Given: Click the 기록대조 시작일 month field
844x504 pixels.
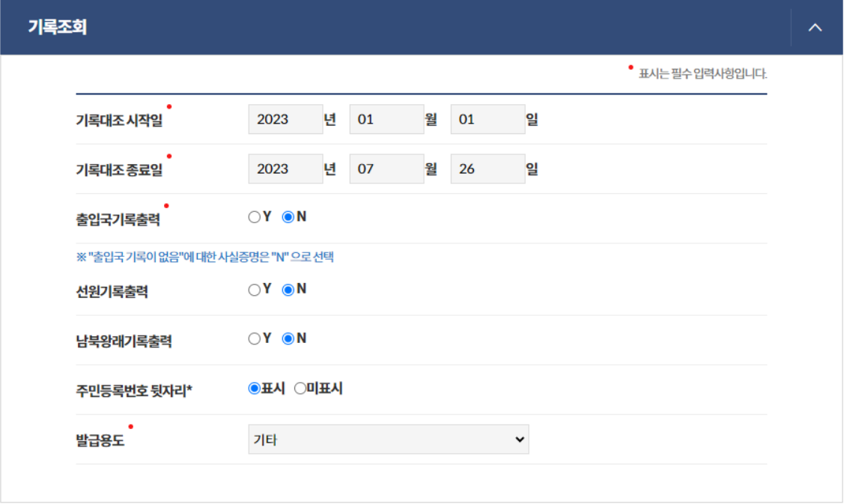Looking at the screenshot, I should [x=386, y=119].
